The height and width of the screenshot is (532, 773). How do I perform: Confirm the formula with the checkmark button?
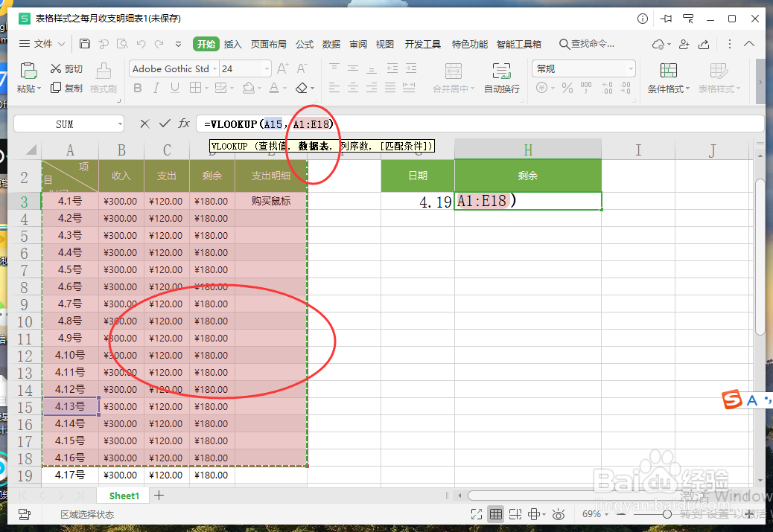click(x=165, y=124)
